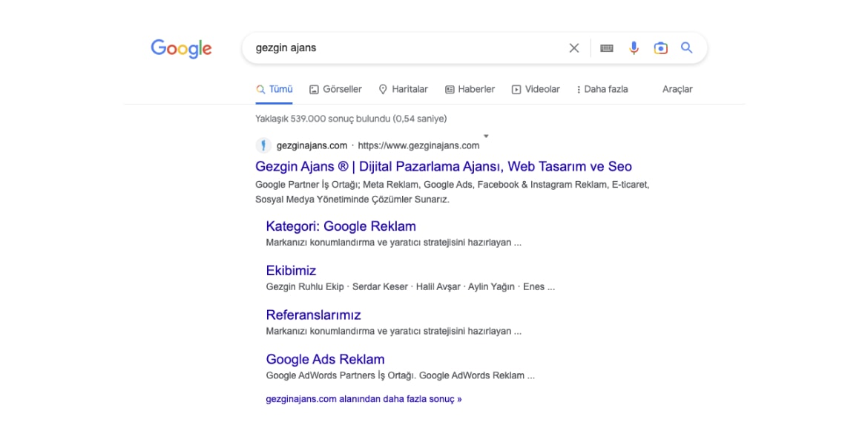The width and height of the screenshot is (868, 434).
Task: Expand the dropdown arrow beside the result URL
Action: coord(486,137)
